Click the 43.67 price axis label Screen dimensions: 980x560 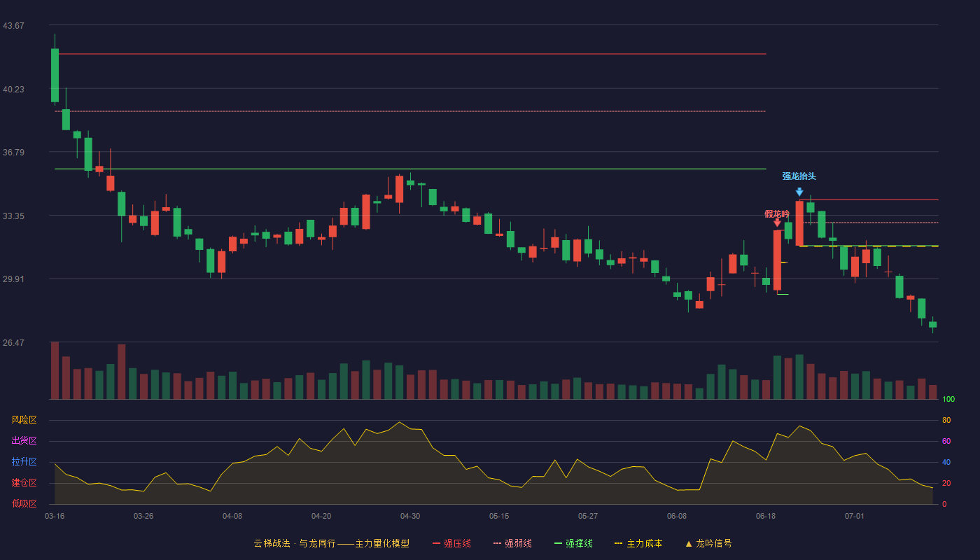13,26
